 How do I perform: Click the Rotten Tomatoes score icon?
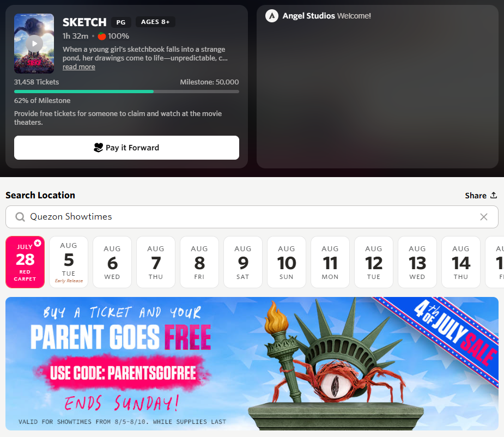tap(101, 36)
